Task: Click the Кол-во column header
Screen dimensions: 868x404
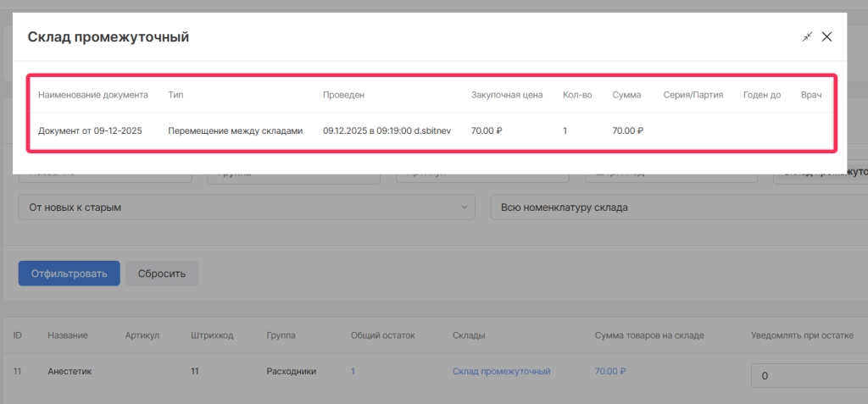Action: pyautogui.click(x=576, y=95)
